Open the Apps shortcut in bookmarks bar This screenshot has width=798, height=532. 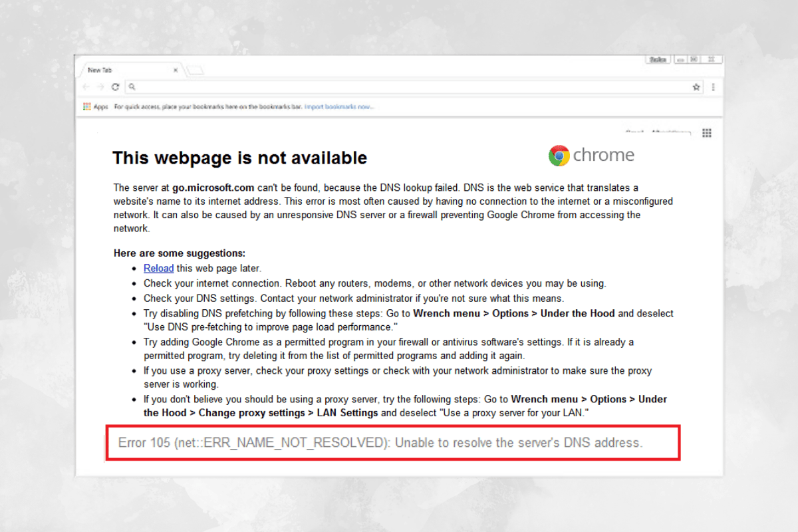(x=96, y=106)
